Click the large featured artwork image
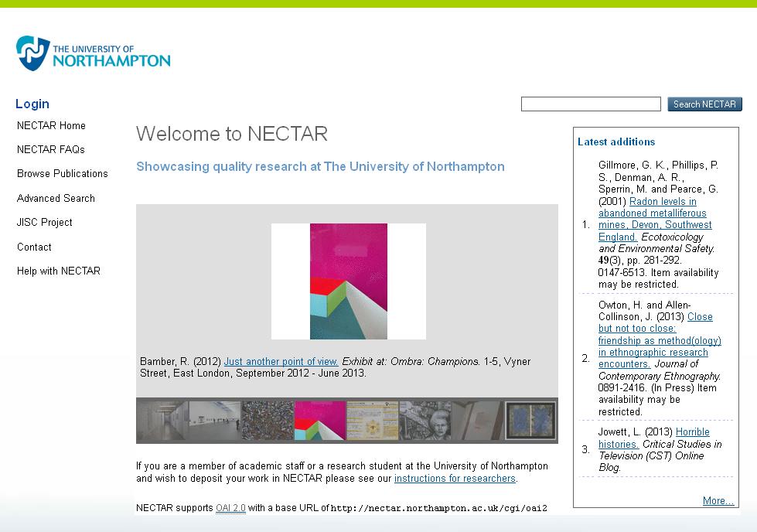Viewport: 757px width, 532px height. (348, 281)
